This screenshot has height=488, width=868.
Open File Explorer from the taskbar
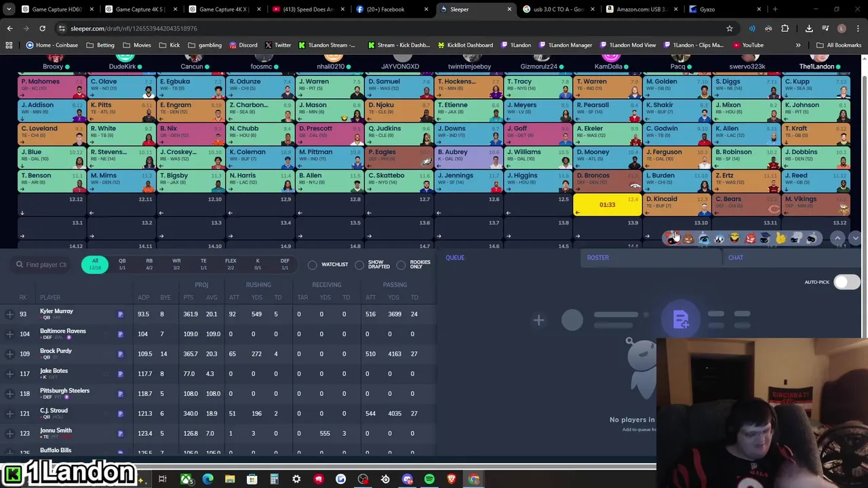tap(230, 479)
